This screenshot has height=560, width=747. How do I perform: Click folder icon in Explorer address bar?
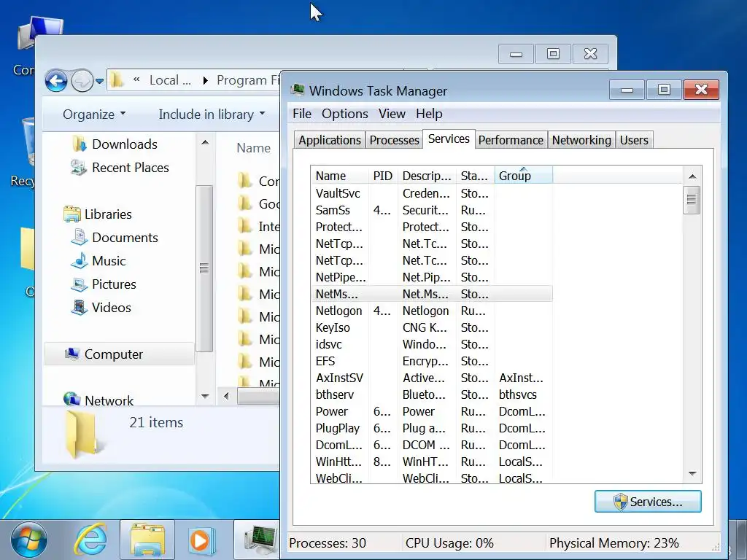117,80
